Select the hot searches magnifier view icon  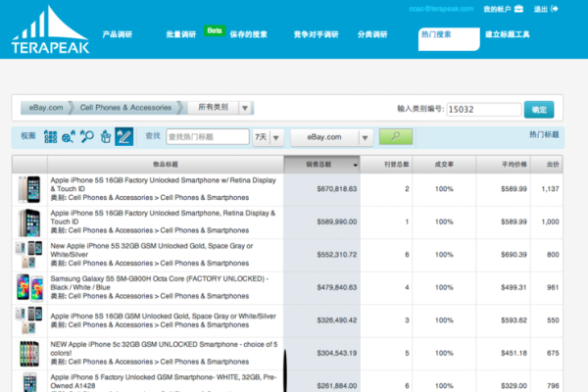[x=87, y=136]
